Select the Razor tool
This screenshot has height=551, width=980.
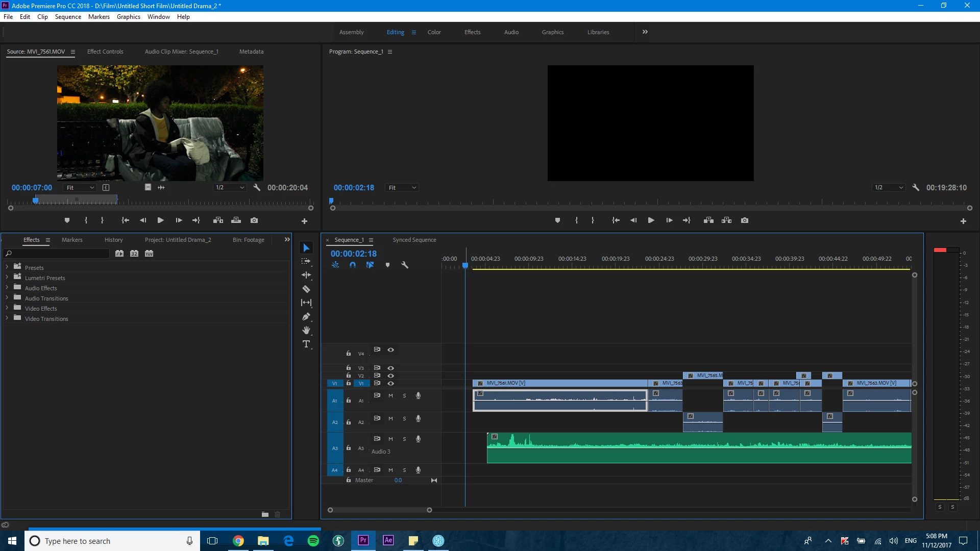pos(306,289)
